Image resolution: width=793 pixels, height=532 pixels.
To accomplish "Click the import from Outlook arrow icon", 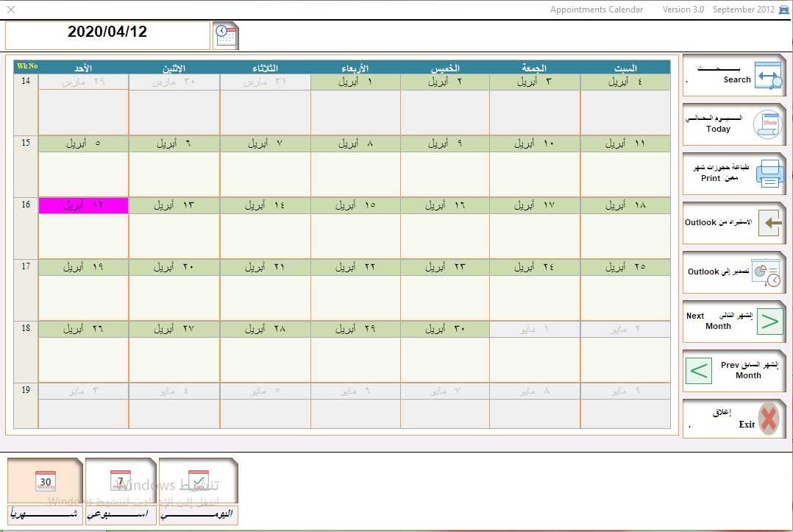I will (771, 222).
